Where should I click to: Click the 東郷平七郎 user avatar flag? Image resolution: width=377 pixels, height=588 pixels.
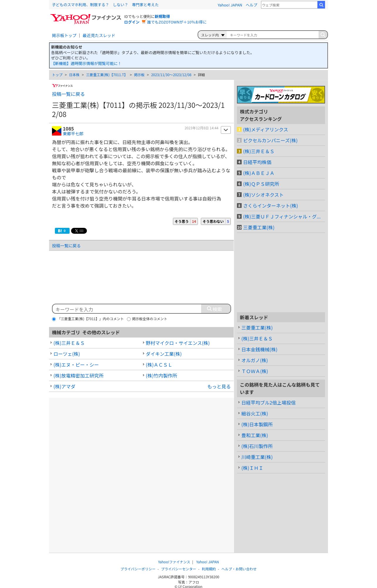pyautogui.click(x=57, y=131)
